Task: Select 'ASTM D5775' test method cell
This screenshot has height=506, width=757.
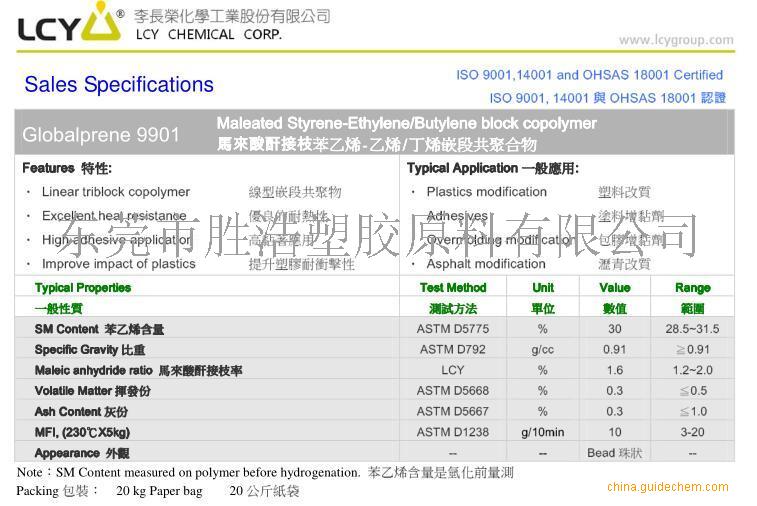Action: [453, 329]
